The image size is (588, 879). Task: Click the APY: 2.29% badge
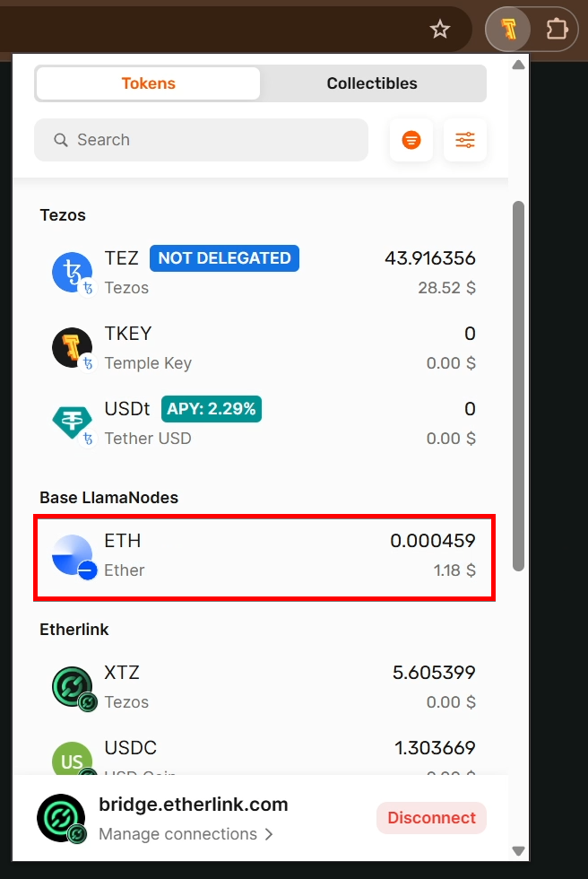[x=212, y=409]
